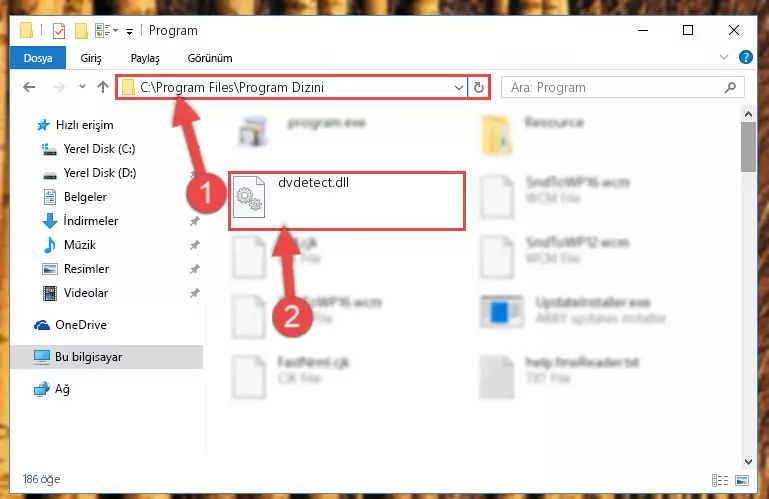Click the new folder quick access icon
This screenshot has height=499, width=769.
(x=81, y=31)
